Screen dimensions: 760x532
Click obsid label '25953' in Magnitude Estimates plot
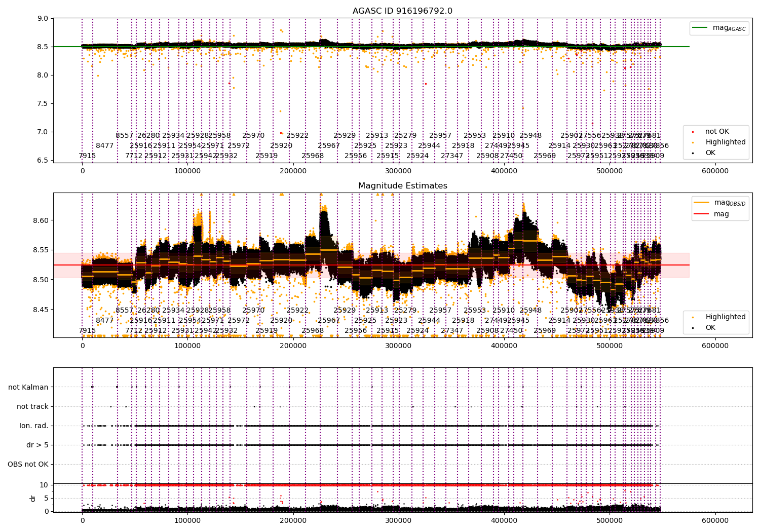475,311
